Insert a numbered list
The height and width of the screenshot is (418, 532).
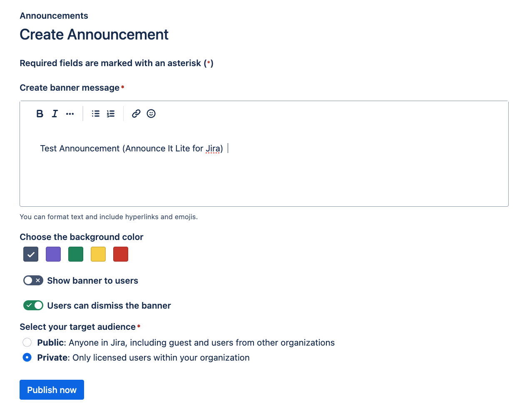111,114
